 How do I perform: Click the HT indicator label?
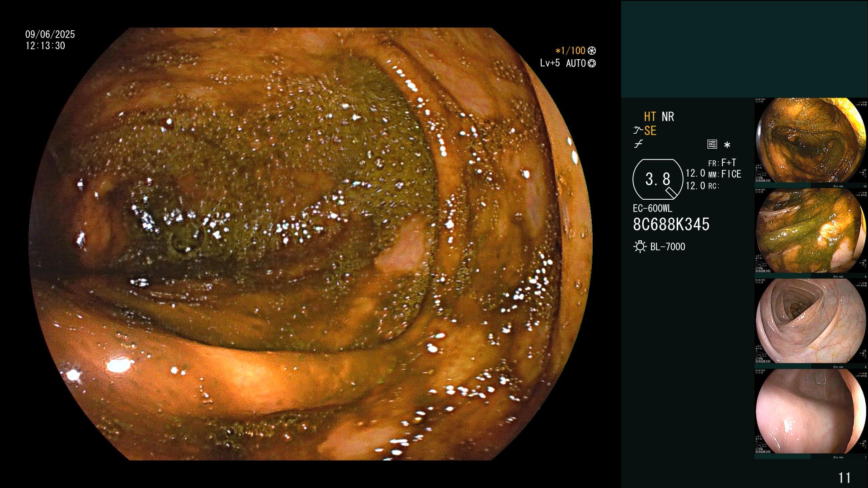point(650,117)
